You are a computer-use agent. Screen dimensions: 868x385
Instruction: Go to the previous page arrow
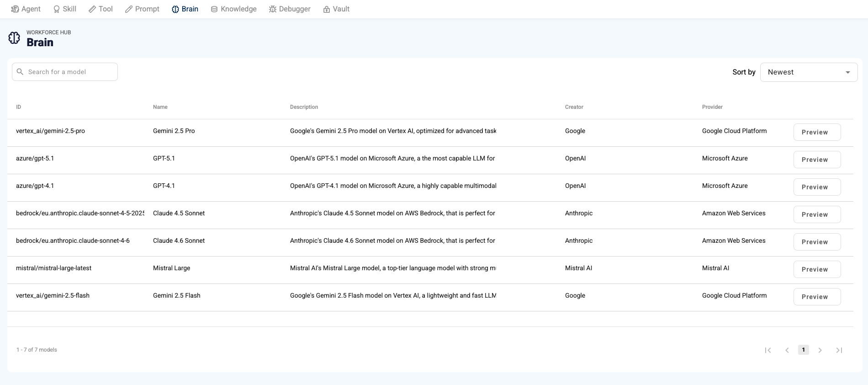(787, 350)
